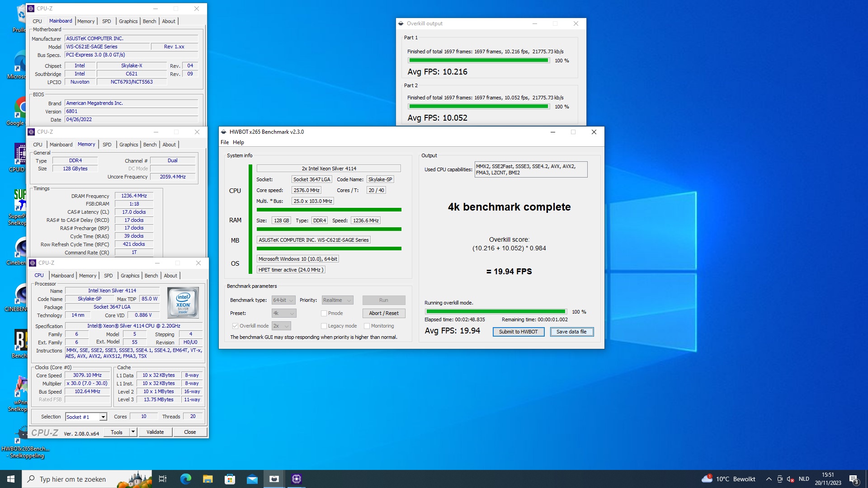Select 'Microsoft Windows 10 (10.0), 64-bit' field

[297, 259]
